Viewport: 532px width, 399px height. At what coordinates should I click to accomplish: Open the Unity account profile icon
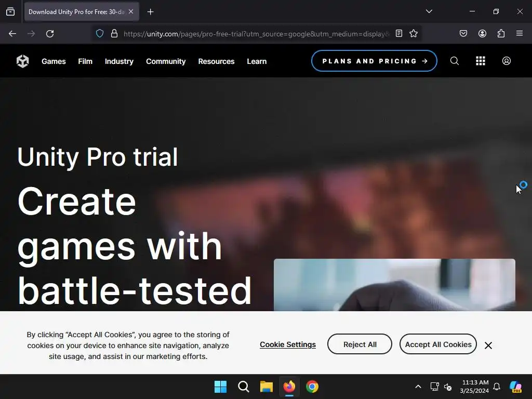(x=506, y=61)
